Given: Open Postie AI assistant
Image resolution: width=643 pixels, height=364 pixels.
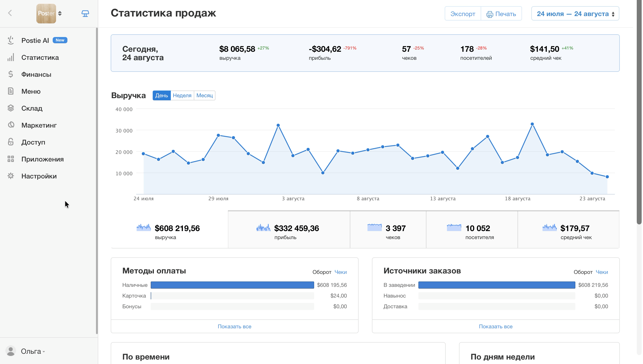Looking at the screenshot, I should point(35,40).
